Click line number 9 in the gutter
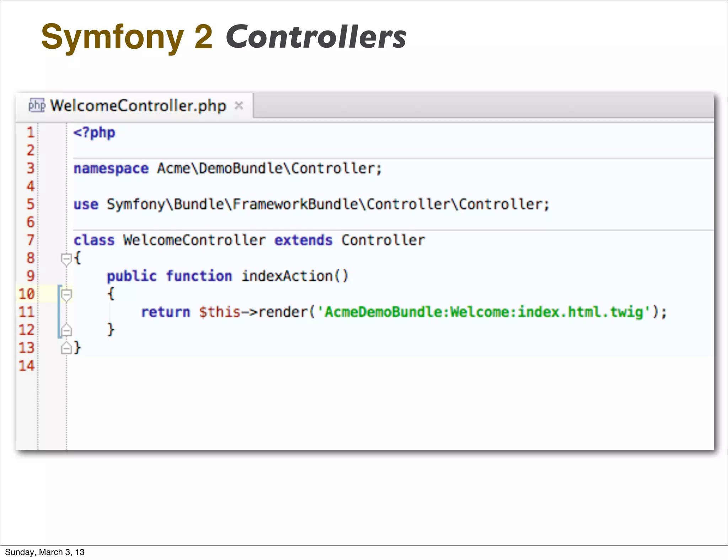728x560 pixels. 31,276
